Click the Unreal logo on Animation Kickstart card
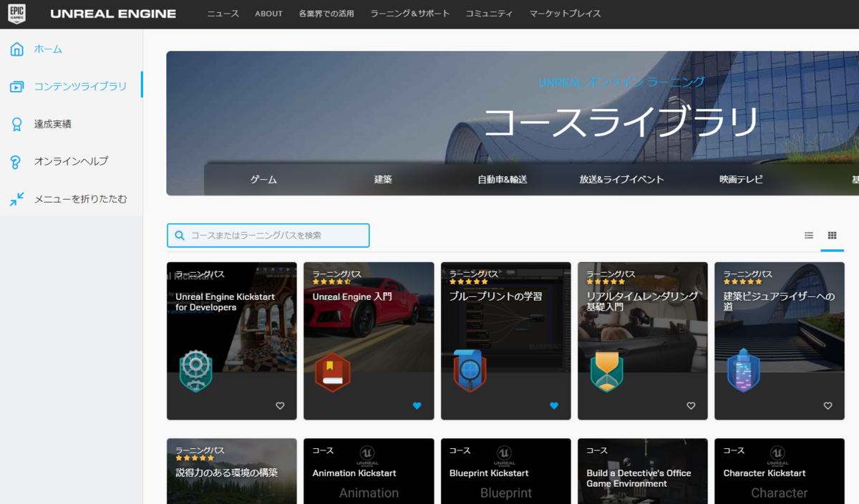The width and height of the screenshot is (859, 504). pyautogui.click(x=368, y=455)
